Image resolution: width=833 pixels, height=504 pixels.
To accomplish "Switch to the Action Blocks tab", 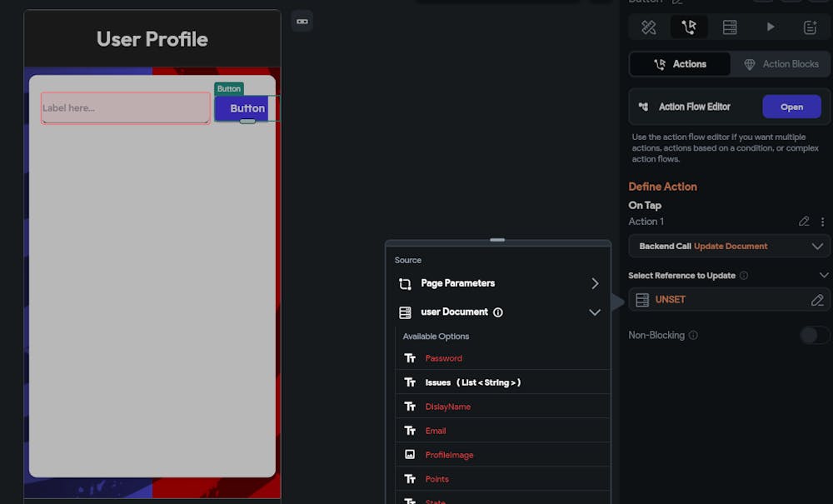I will (x=781, y=64).
